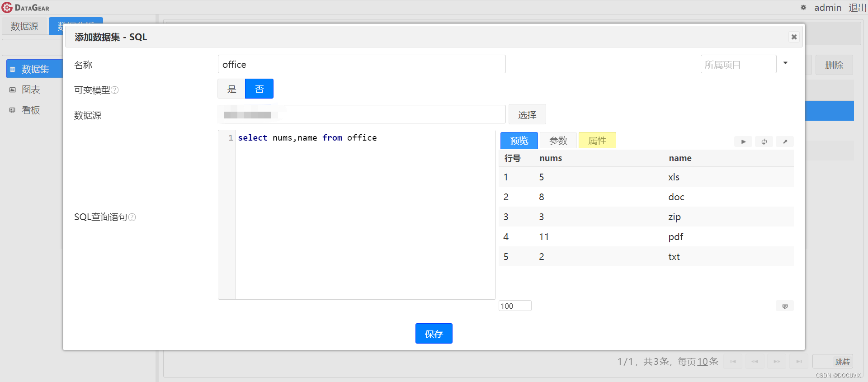Viewport: 868px width, 382px height.
Task: Focus the 所属项目 input field
Action: click(739, 64)
